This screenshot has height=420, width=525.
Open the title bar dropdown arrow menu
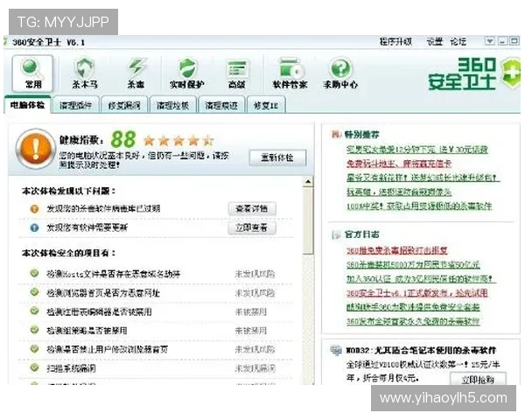pyautogui.click(x=489, y=41)
